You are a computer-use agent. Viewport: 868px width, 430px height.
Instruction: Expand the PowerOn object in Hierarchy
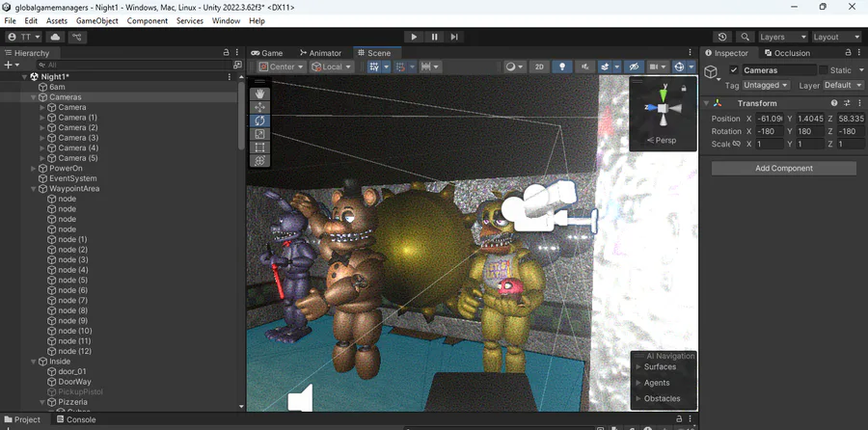[33, 168]
